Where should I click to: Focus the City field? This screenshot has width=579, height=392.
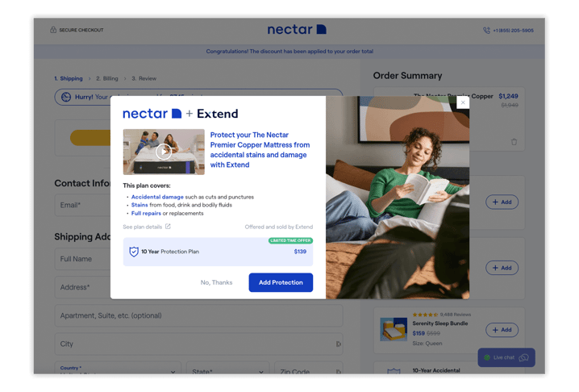(x=198, y=344)
